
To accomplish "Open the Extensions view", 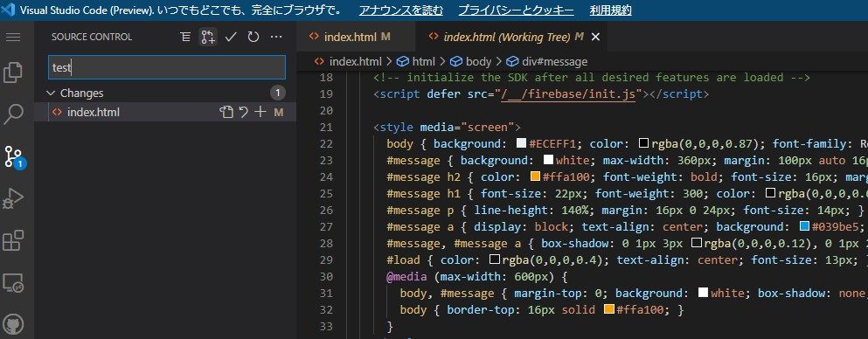I will pyautogui.click(x=13, y=240).
